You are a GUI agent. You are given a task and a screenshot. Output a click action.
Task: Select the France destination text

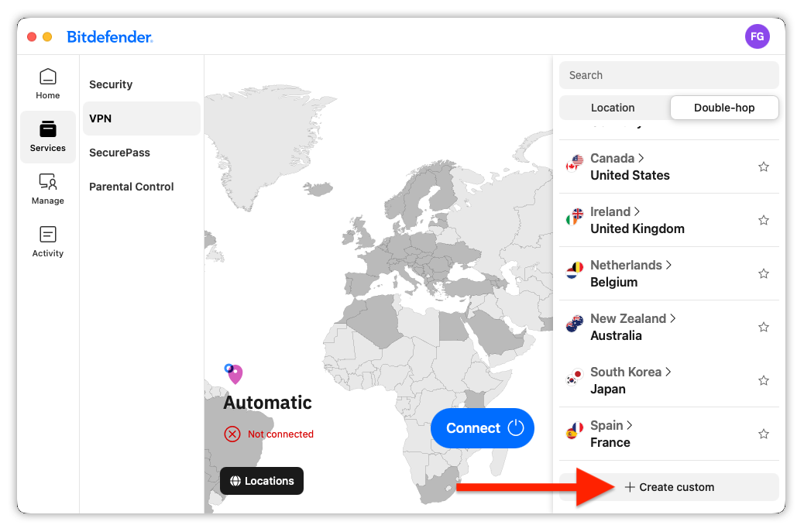click(x=610, y=442)
